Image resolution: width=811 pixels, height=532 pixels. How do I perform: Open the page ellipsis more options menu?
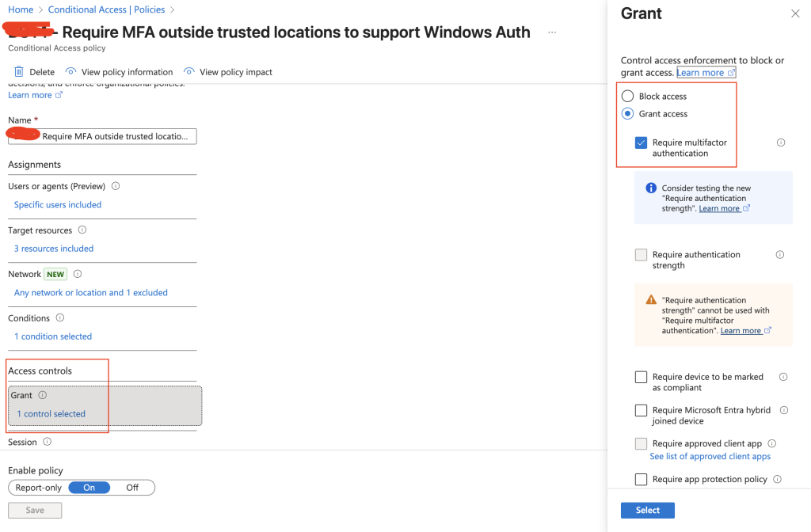[552, 32]
